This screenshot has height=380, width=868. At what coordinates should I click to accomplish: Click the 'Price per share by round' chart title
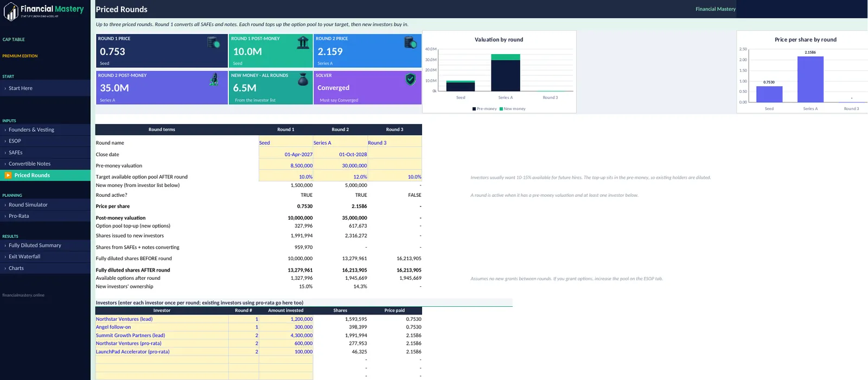pos(806,40)
